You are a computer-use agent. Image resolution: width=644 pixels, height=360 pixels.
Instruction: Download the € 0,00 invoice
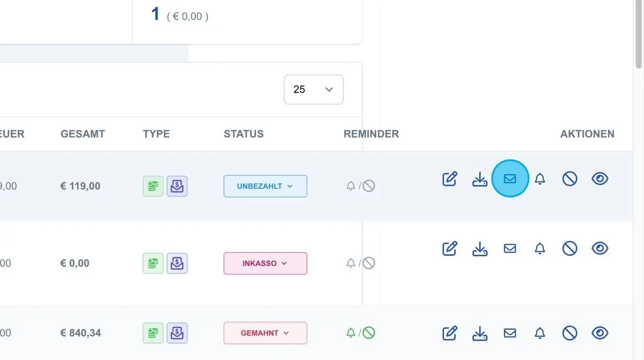(480, 248)
